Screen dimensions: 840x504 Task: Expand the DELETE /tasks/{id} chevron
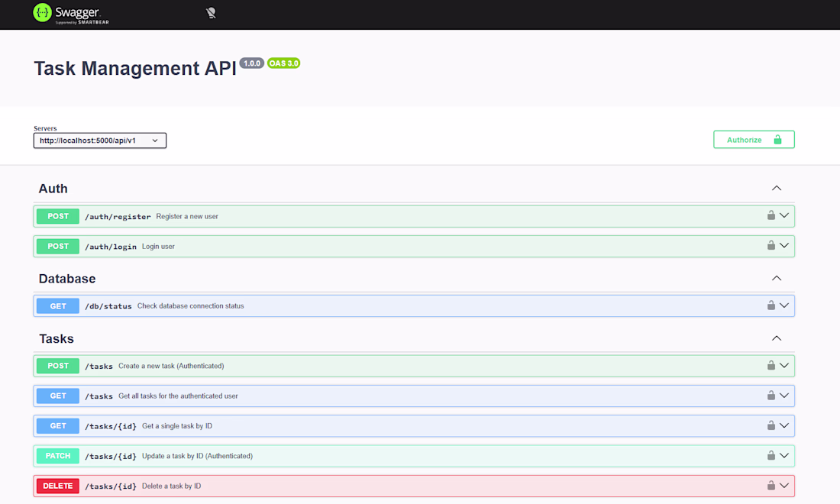pos(784,486)
